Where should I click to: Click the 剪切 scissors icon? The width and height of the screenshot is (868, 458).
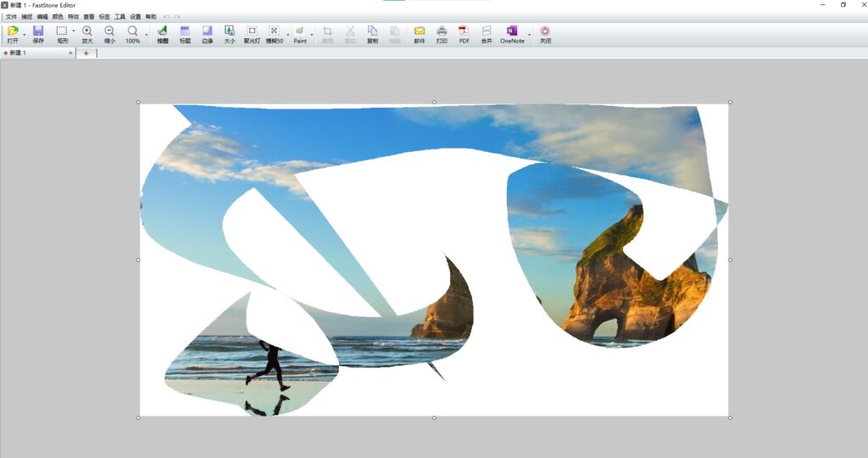coord(350,34)
